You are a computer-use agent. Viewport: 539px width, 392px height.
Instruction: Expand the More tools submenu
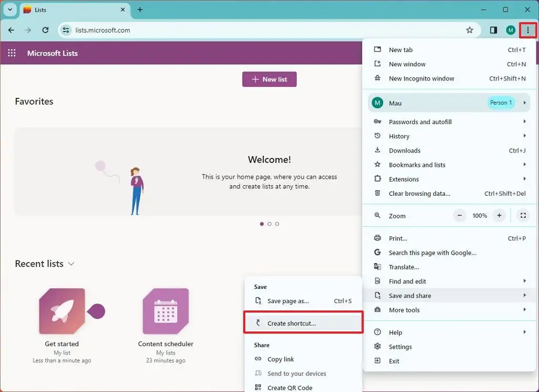click(x=404, y=310)
